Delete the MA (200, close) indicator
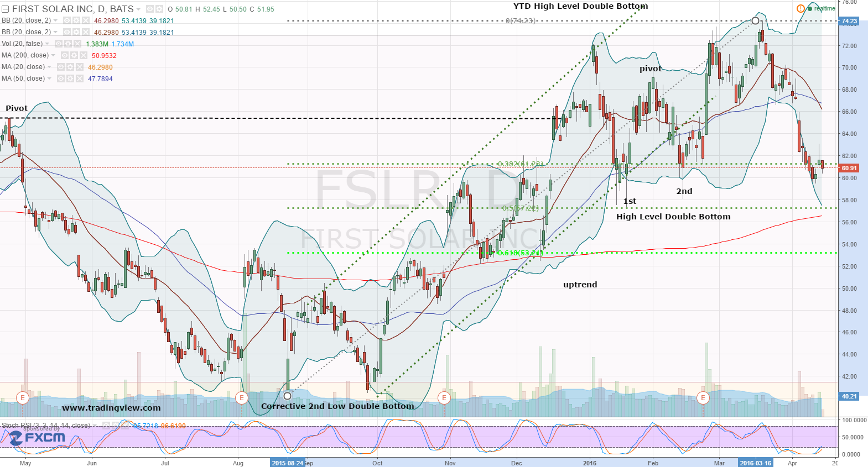This screenshot has height=467, width=868. tap(83, 56)
